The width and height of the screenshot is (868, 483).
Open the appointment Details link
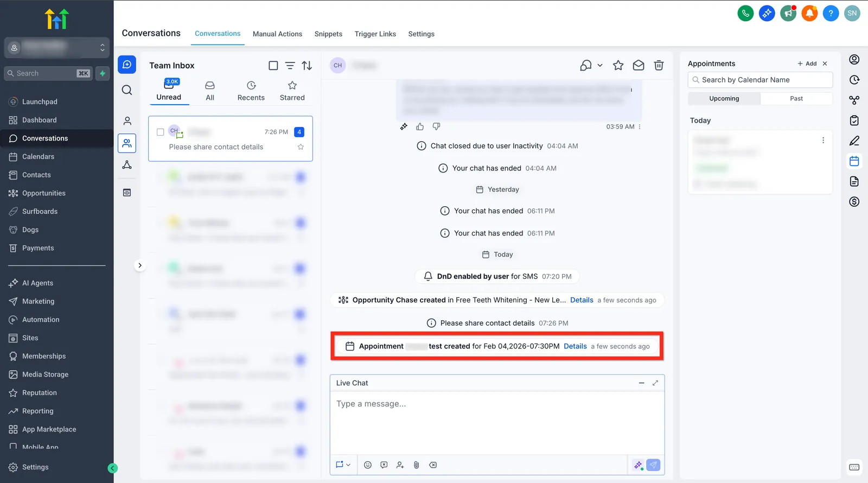(575, 346)
